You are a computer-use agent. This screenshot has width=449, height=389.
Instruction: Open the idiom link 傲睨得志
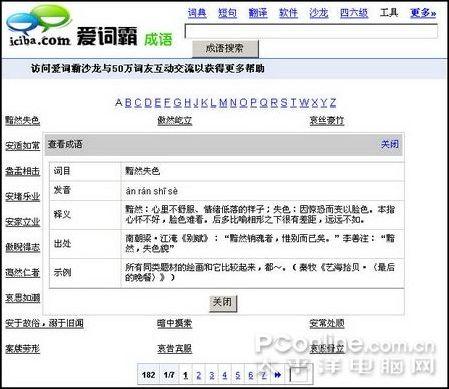click(23, 247)
